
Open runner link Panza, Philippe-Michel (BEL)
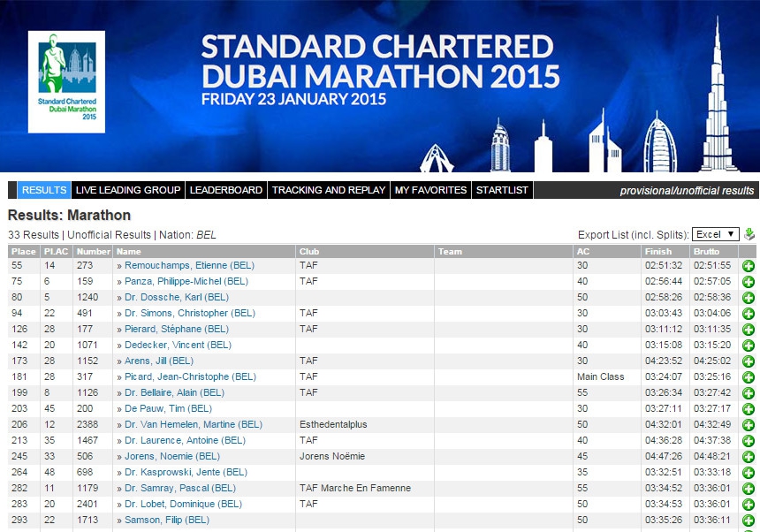pos(186,282)
